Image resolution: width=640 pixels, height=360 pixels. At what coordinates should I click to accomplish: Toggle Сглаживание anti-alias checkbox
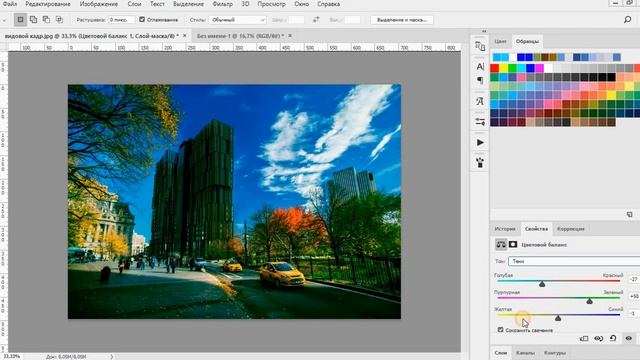[142, 19]
